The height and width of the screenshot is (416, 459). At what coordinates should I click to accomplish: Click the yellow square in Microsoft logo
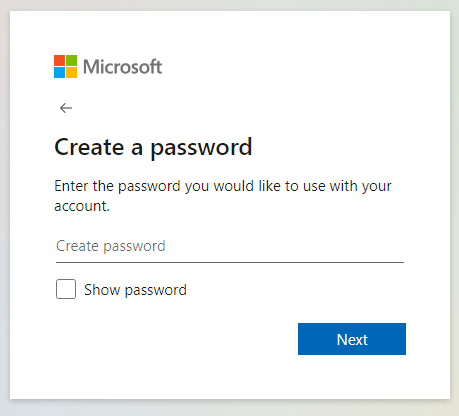pos(71,72)
